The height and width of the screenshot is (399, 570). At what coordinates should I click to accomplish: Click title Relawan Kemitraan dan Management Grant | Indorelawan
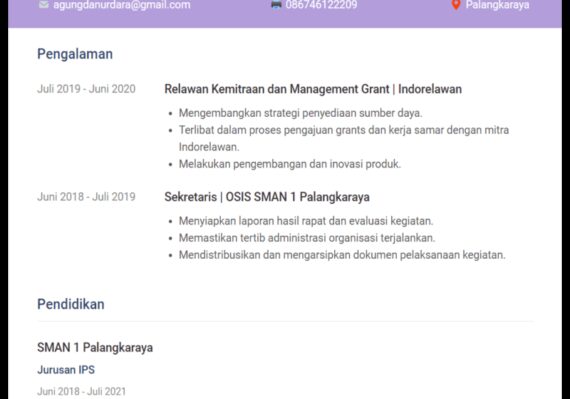313,89
